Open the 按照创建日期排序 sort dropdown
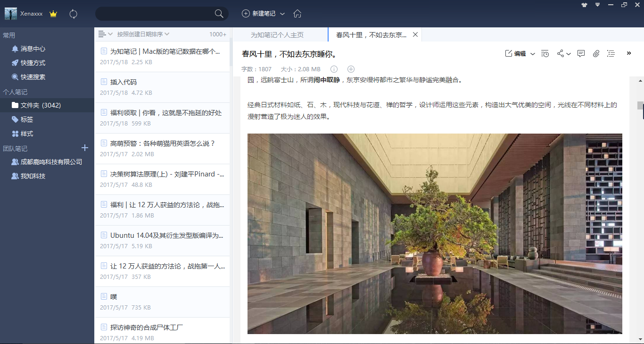Image resolution: width=644 pixels, height=344 pixels. (x=143, y=34)
